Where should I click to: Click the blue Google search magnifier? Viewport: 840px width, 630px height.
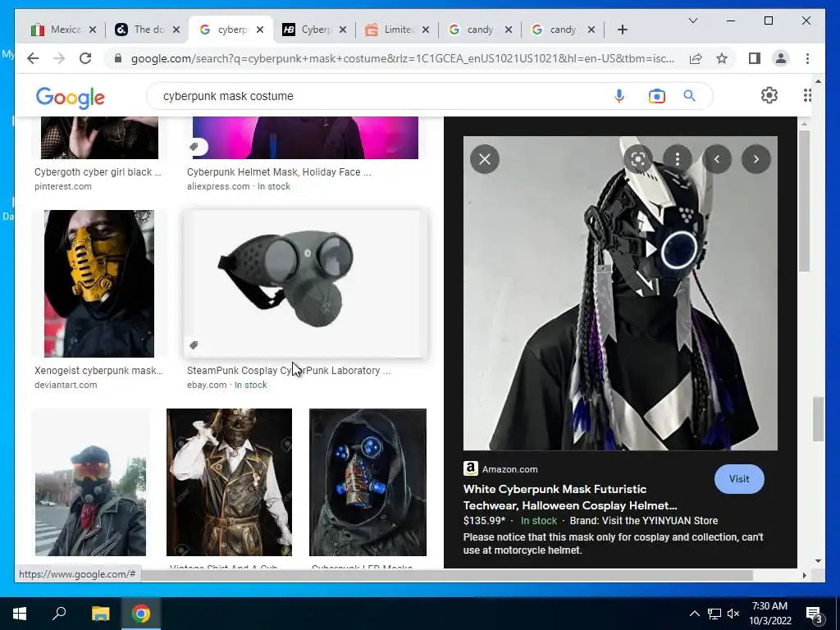click(689, 96)
